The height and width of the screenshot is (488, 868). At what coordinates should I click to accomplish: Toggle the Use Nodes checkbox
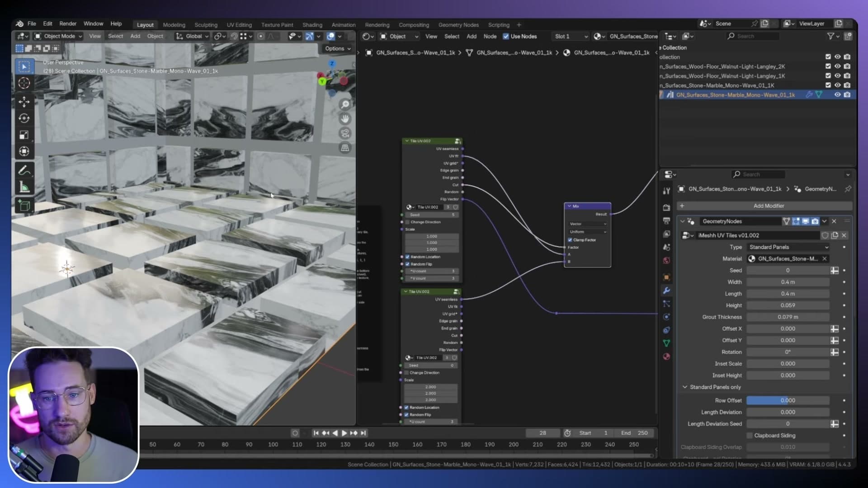506,37
